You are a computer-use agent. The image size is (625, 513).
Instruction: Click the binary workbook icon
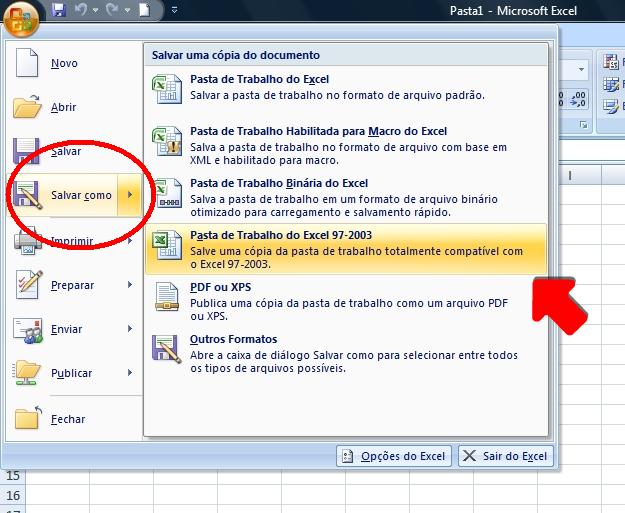pyautogui.click(x=167, y=192)
